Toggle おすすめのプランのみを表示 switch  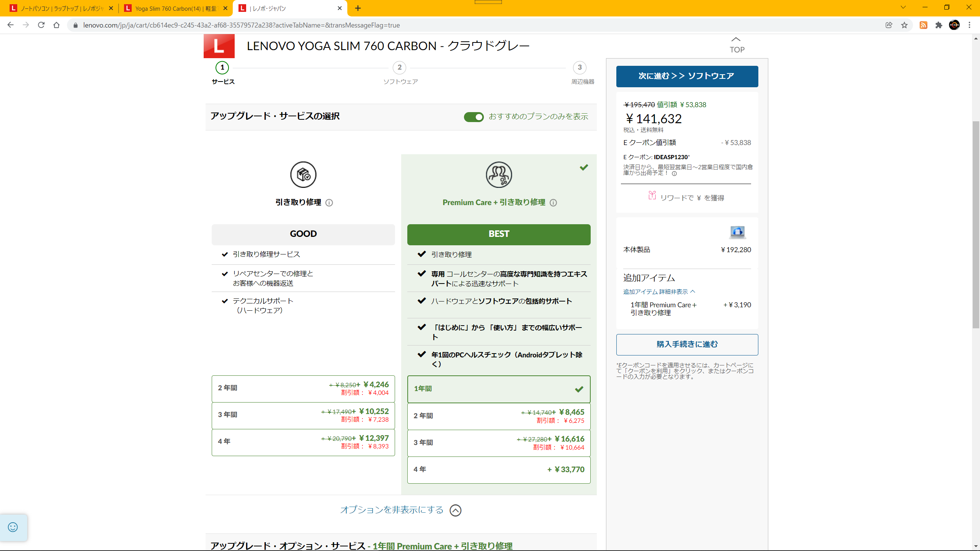click(474, 117)
